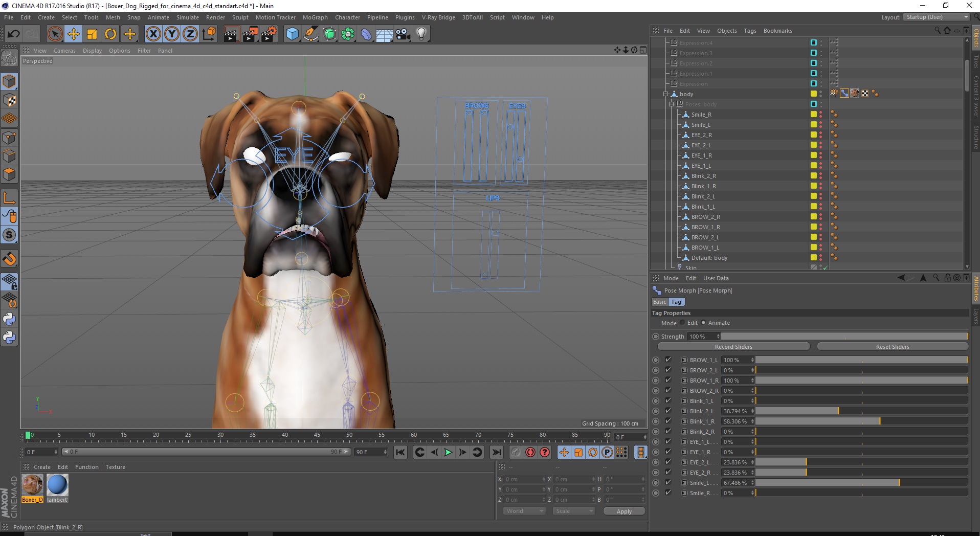Play the animation forward
Image resolution: width=980 pixels, height=536 pixels.
(448, 452)
